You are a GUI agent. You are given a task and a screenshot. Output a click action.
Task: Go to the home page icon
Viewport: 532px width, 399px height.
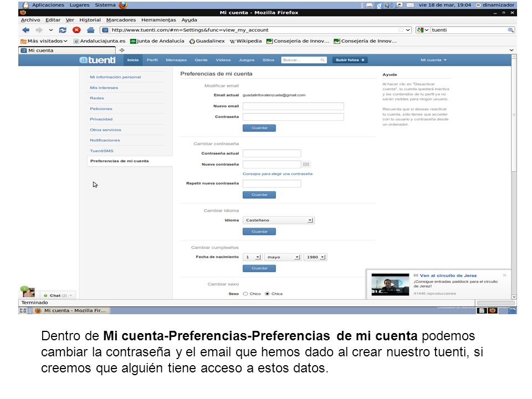pyautogui.click(x=90, y=30)
